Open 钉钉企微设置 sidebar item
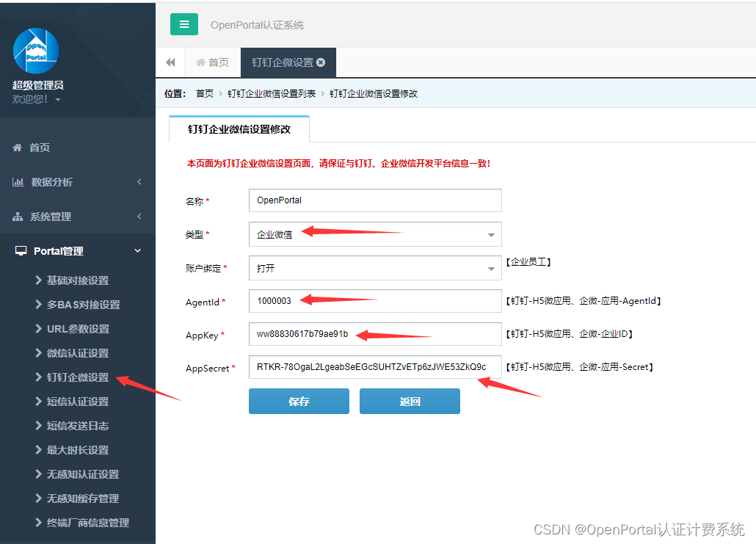This screenshot has width=756, height=544. [77, 377]
